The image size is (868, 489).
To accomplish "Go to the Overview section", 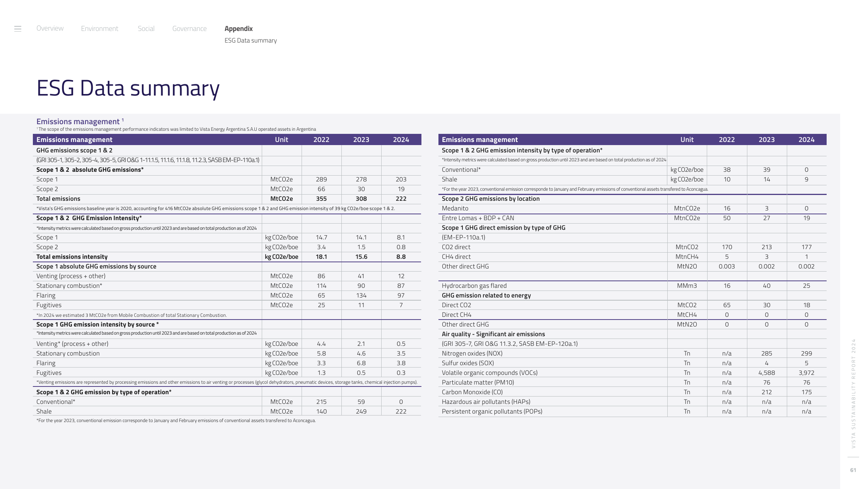I will 50,28.
